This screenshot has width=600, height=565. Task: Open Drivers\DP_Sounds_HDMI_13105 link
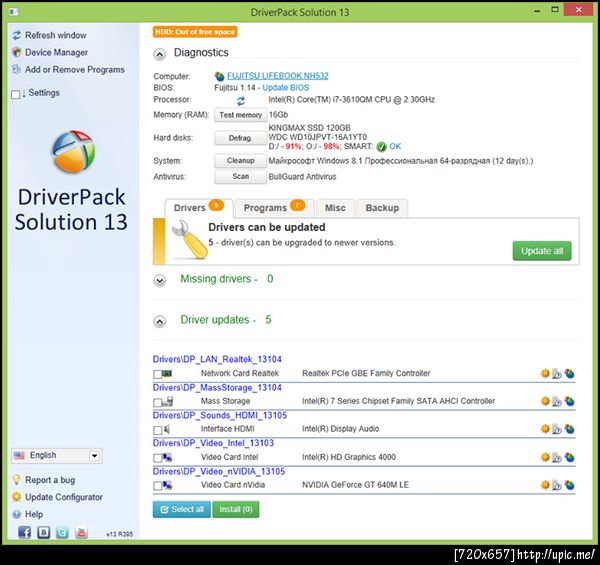point(220,415)
